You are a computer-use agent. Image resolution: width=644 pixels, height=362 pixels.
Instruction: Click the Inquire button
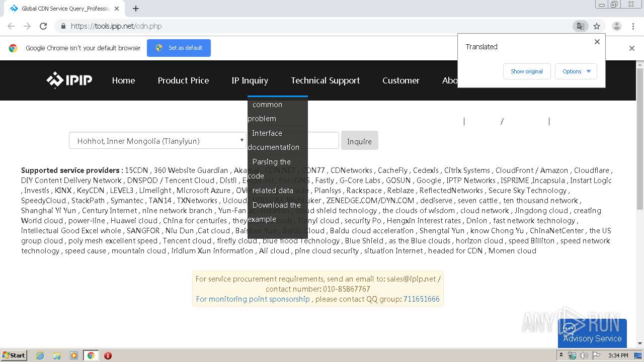click(x=359, y=141)
